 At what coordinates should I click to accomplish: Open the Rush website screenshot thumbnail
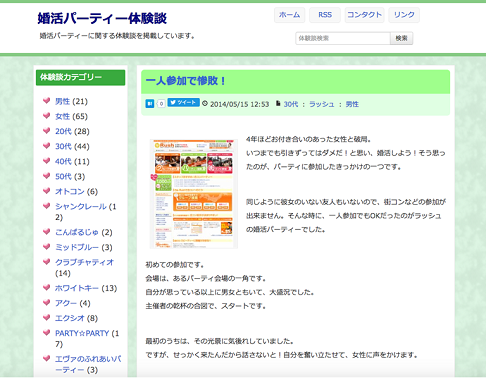pyautogui.click(x=193, y=194)
